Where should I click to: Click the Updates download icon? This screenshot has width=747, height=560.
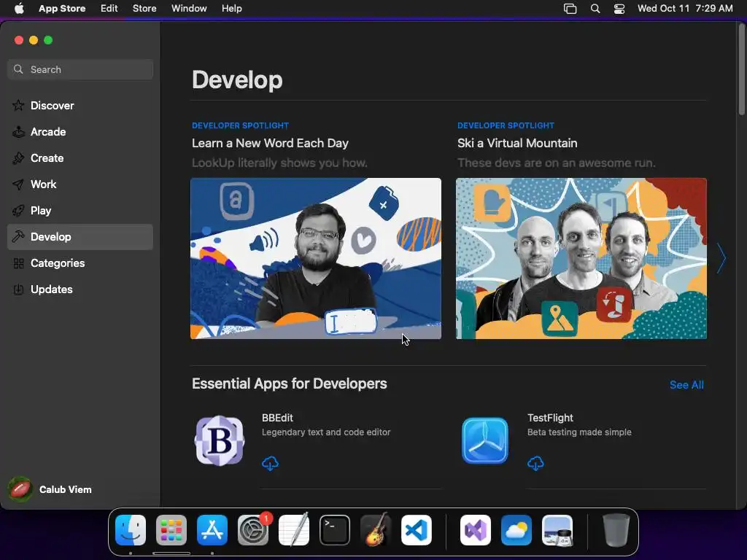[x=18, y=289]
